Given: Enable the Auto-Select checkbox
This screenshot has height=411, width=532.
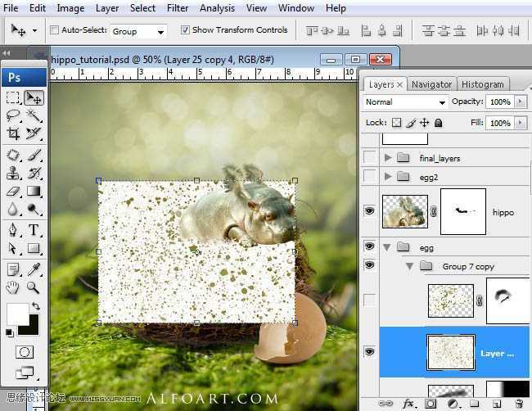Looking at the screenshot, I should (54, 30).
